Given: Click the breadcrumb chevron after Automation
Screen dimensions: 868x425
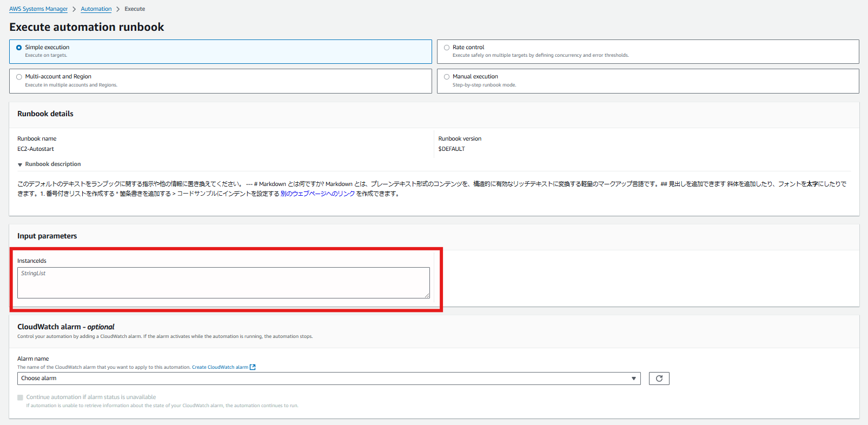Looking at the screenshot, I should point(118,9).
